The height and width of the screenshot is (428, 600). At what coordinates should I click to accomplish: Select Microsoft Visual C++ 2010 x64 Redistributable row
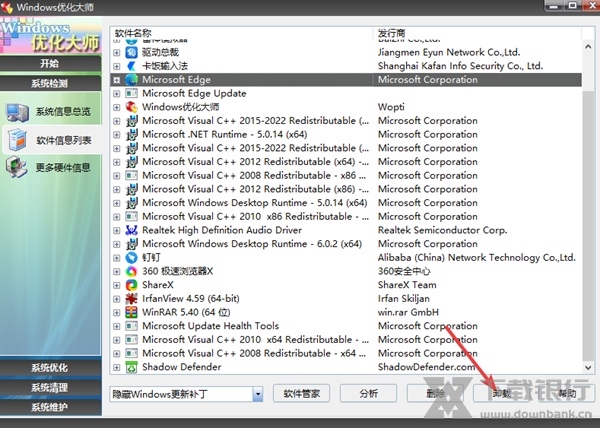click(x=346, y=340)
